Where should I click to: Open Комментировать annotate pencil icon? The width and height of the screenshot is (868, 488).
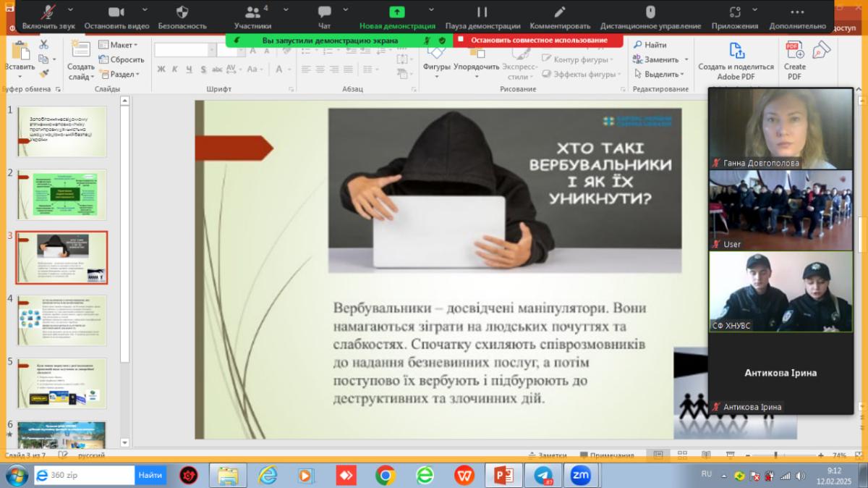pyautogui.click(x=560, y=12)
